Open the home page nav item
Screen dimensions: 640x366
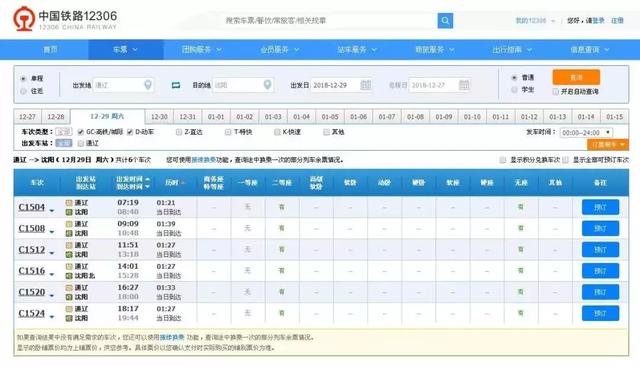[x=51, y=50]
